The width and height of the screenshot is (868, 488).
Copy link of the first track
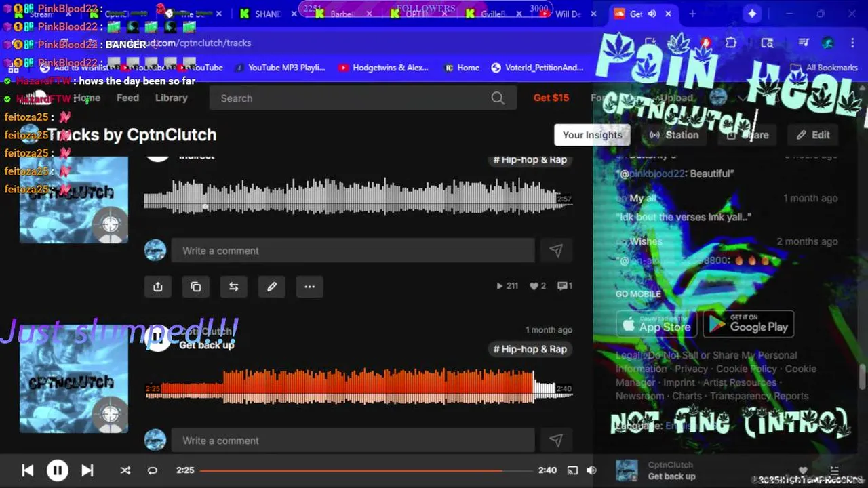[x=196, y=287]
